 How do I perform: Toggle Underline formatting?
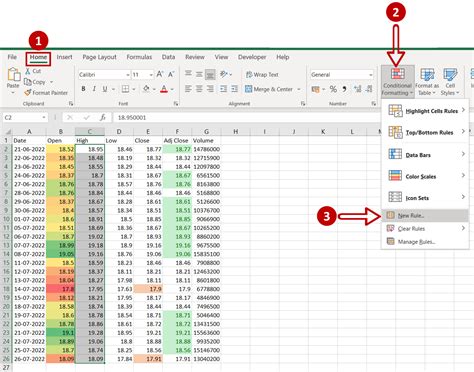(105, 89)
